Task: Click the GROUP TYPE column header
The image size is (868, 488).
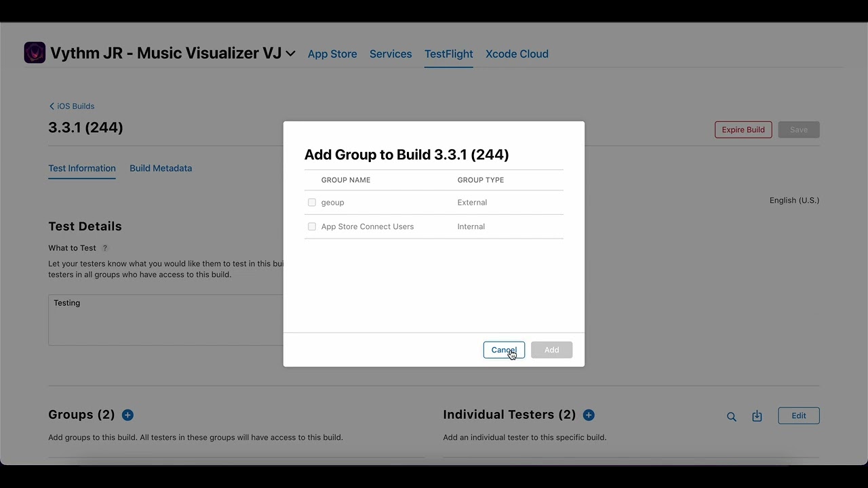Action: point(481,180)
